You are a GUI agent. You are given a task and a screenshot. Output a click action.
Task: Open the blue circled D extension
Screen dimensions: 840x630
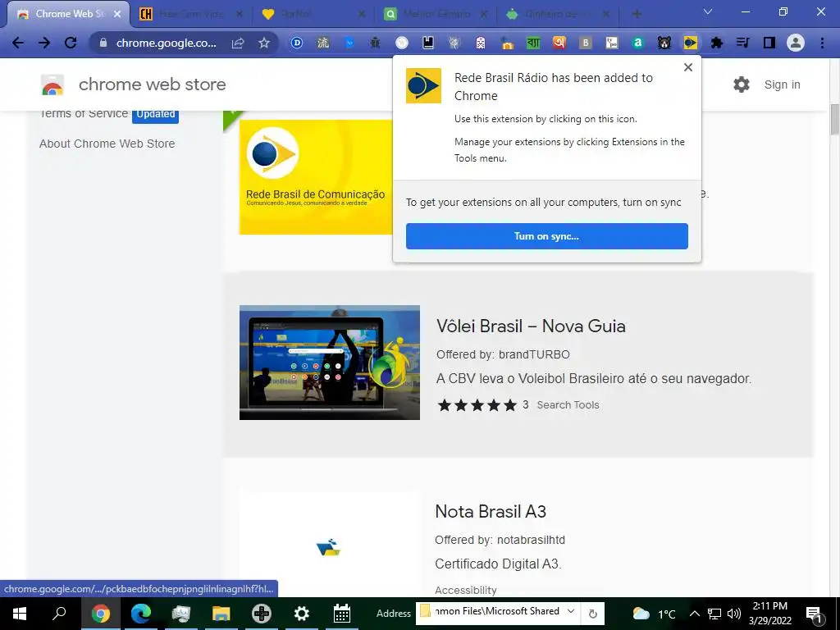(297, 43)
